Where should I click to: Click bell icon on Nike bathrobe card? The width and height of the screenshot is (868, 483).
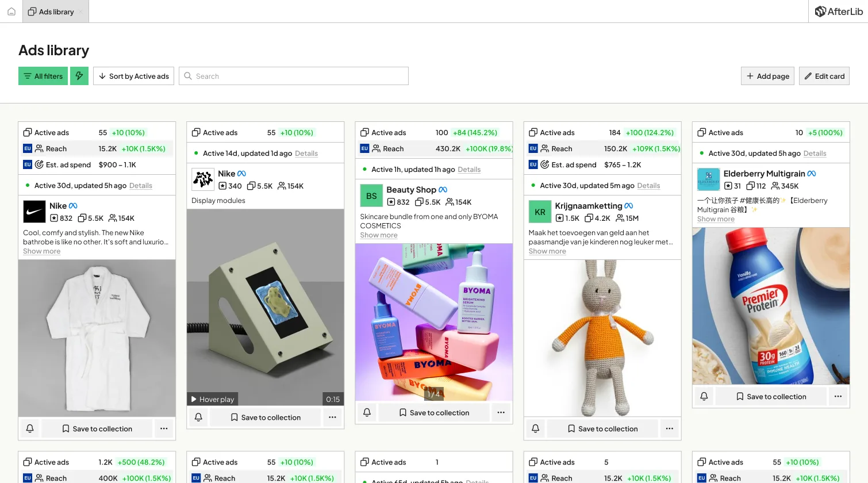click(30, 428)
